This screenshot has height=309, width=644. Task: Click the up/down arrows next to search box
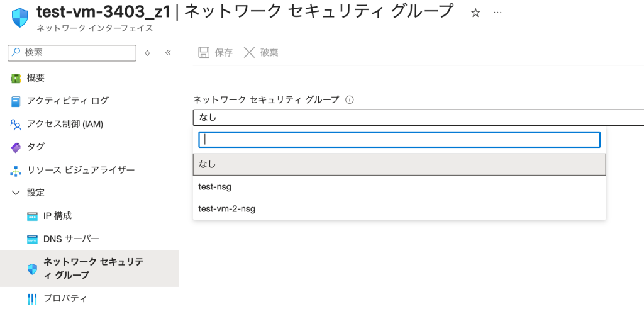click(147, 53)
